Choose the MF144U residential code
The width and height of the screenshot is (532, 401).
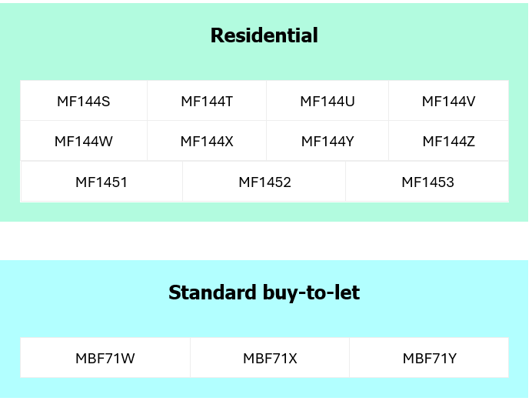pos(328,101)
